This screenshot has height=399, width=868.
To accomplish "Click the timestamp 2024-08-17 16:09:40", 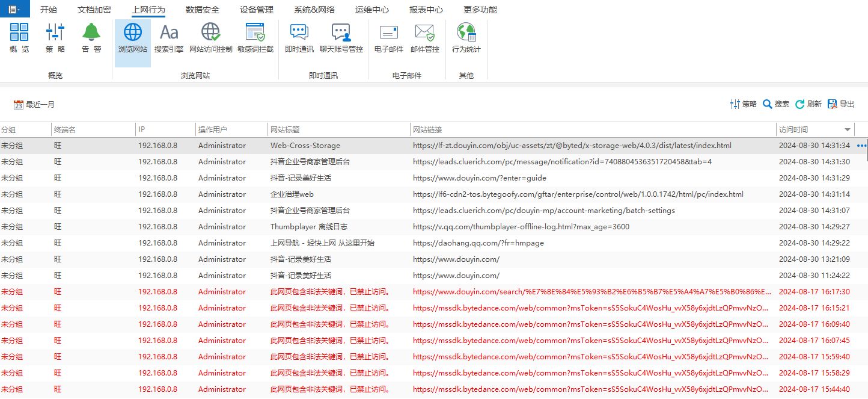I will click(x=814, y=324).
